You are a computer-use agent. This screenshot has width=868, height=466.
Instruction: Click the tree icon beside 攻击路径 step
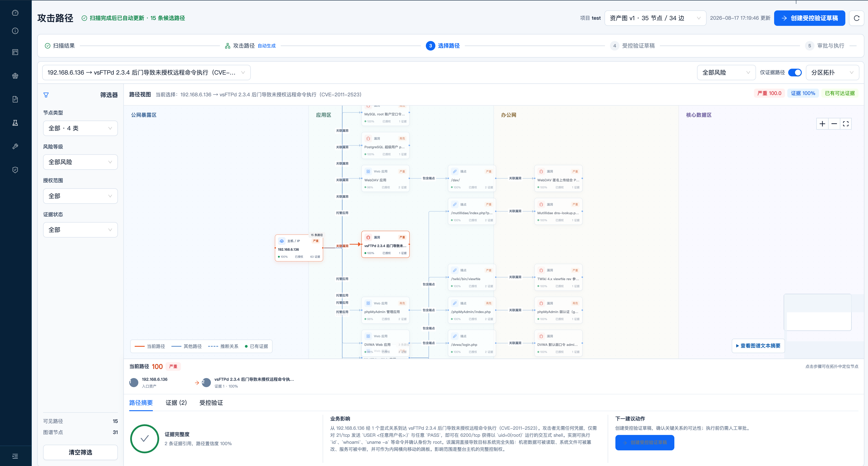pos(227,46)
